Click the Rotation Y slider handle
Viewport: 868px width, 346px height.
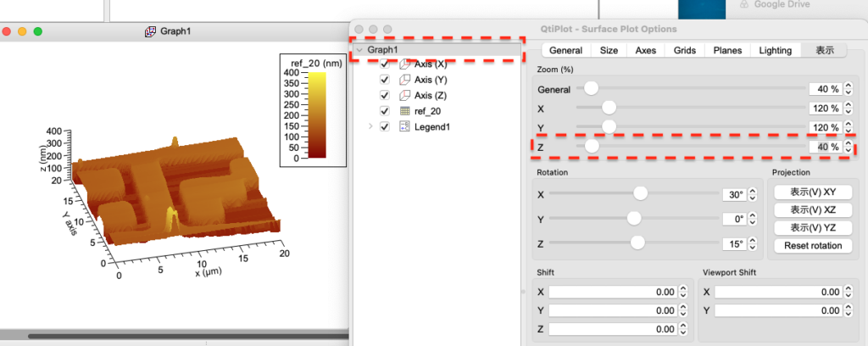(634, 218)
